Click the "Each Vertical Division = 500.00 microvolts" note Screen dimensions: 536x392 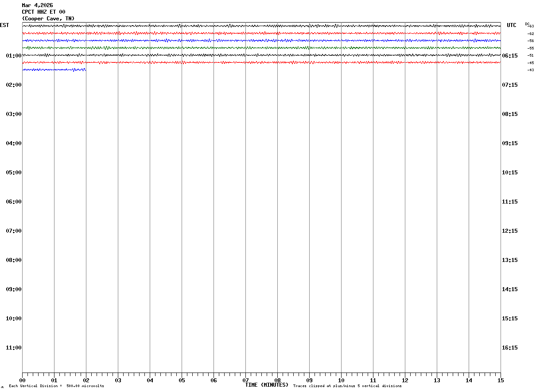point(56,386)
